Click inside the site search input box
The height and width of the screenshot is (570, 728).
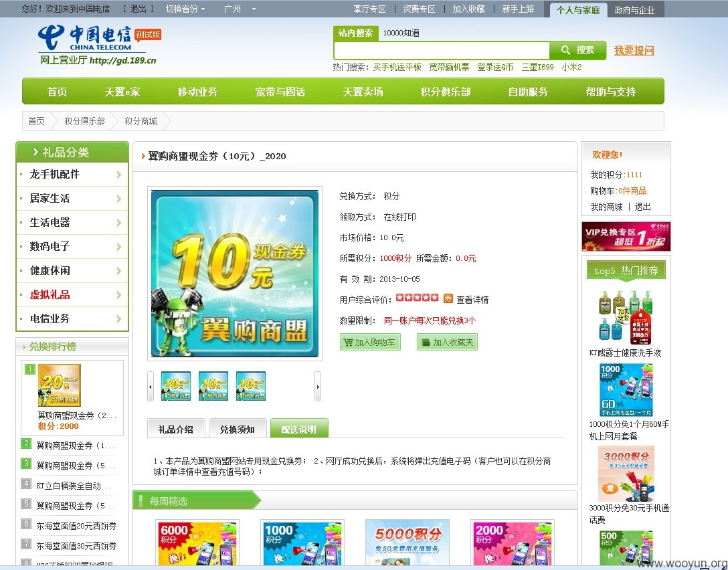tap(442, 50)
